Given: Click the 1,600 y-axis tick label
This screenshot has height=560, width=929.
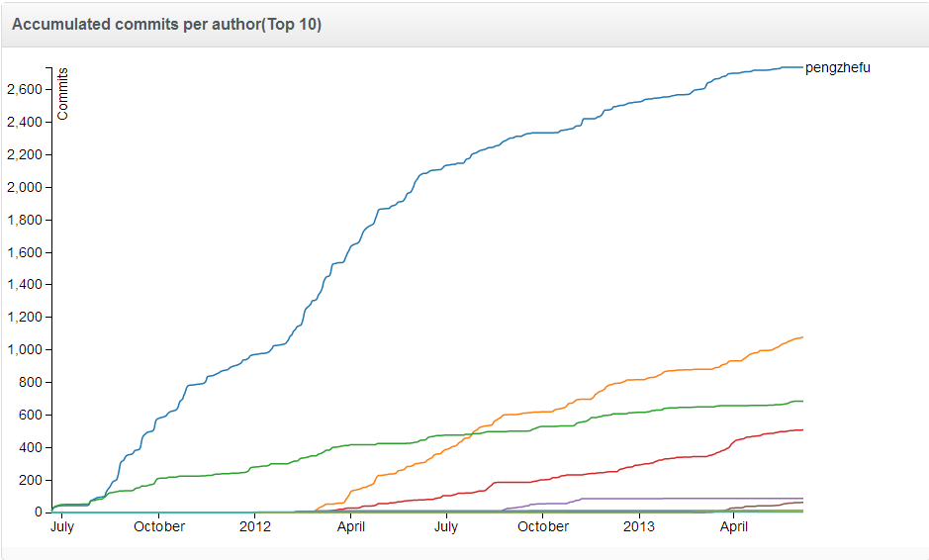Looking at the screenshot, I should click(x=24, y=253).
